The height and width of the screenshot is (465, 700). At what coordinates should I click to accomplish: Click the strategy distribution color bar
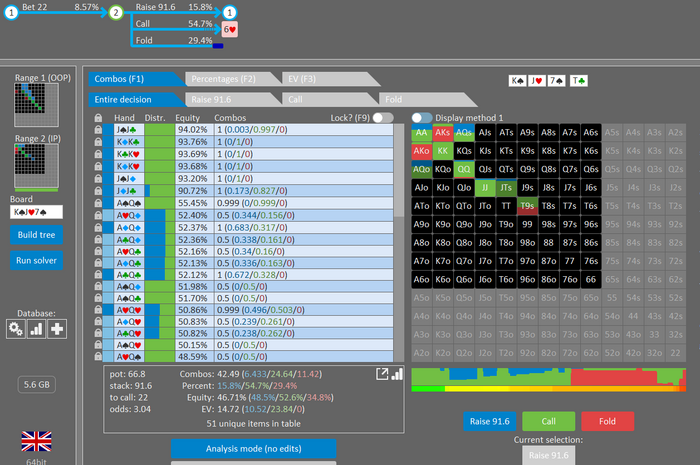click(548, 377)
